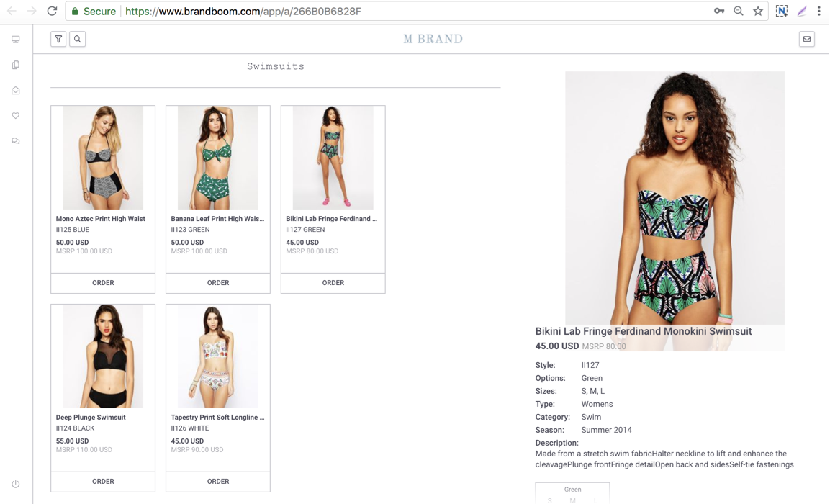This screenshot has height=504, width=830.
Task: Click the M BRAND header title
Action: tap(433, 39)
